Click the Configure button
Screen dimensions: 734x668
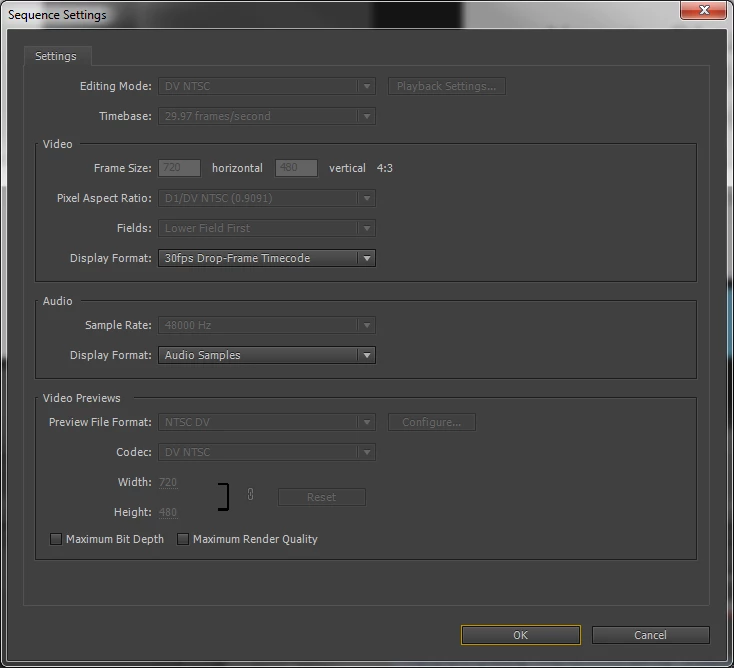pos(432,422)
